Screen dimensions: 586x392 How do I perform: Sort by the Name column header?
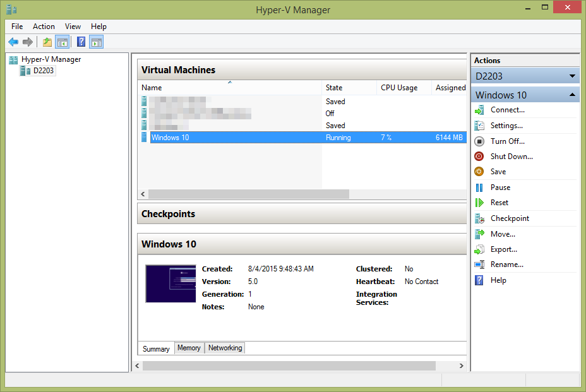coord(229,88)
